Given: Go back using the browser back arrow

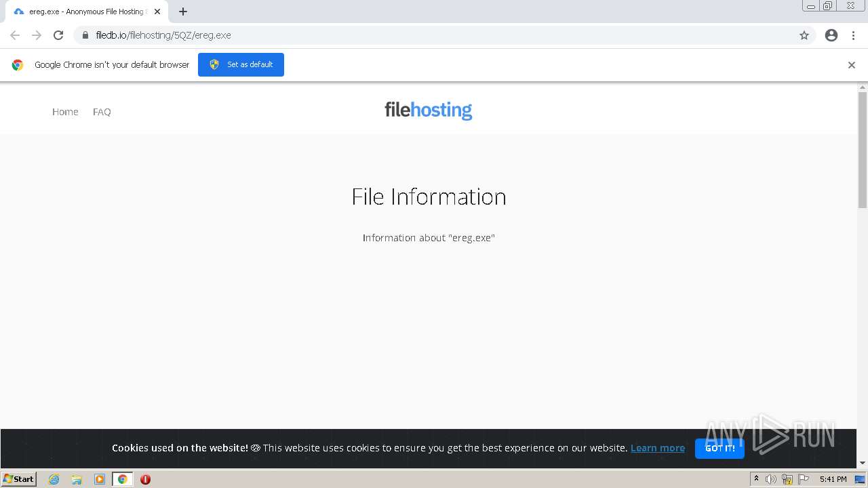Looking at the screenshot, I should coord(15,35).
